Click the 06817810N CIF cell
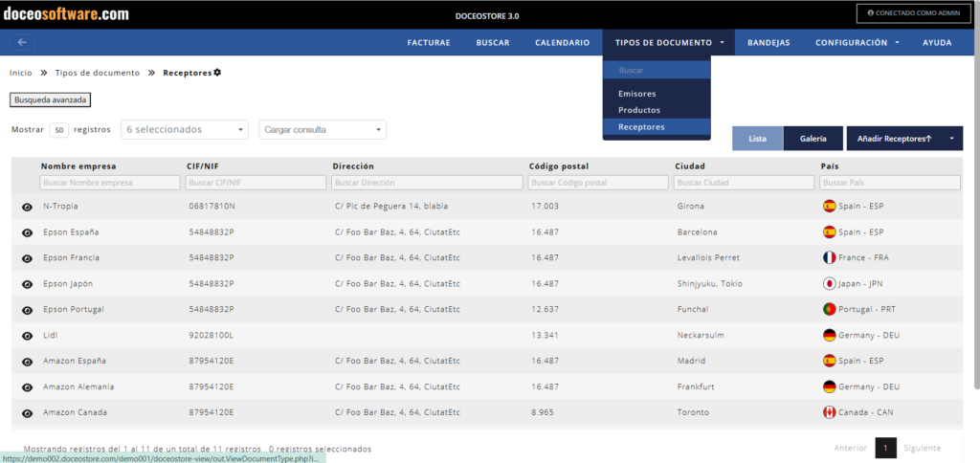 pyautogui.click(x=212, y=207)
